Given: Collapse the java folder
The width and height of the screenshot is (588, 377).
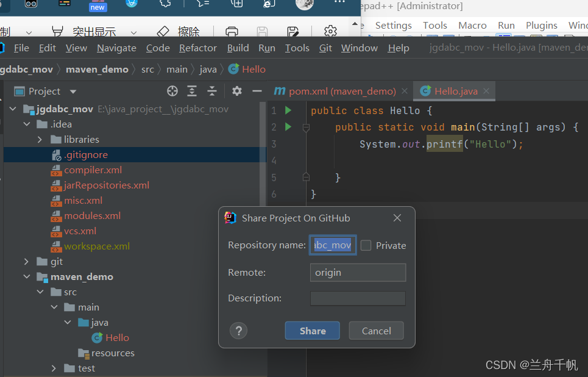Looking at the screenshot, I should point(68,322).
